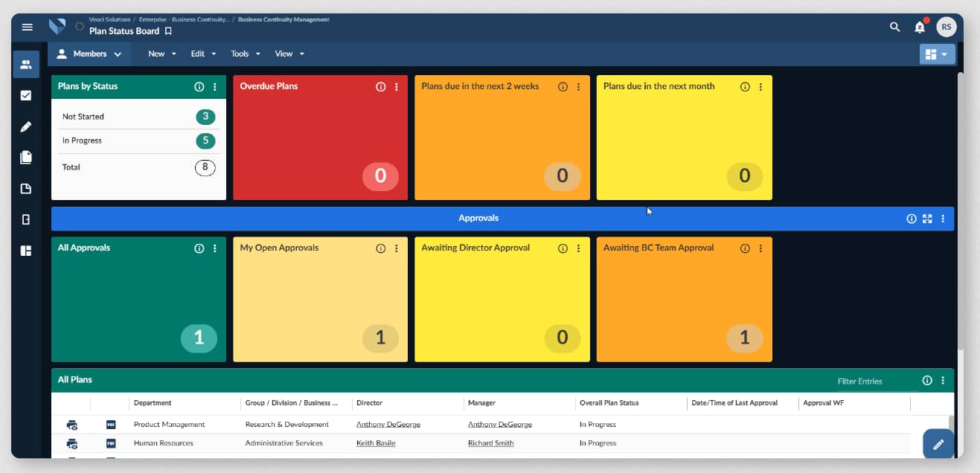Open the notifications bell
The width and height of the screenshot is (980, 473).
920,28
